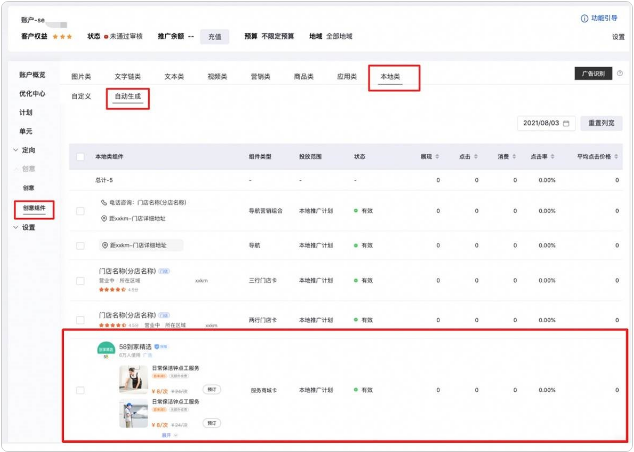
Task: Check the 电话咨询 component row checkbox
Action: coord(80,210)
